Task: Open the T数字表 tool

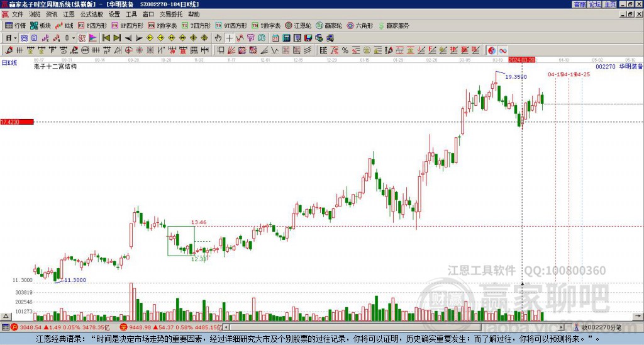Action: (266, 25)
